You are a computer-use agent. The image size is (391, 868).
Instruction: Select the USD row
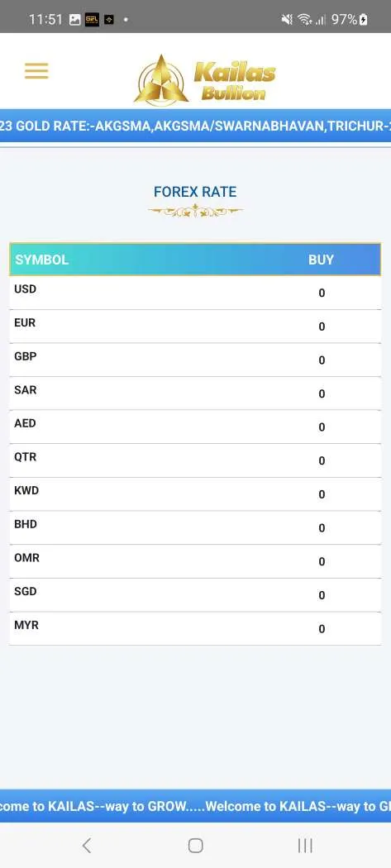click(x=195, y=293)
